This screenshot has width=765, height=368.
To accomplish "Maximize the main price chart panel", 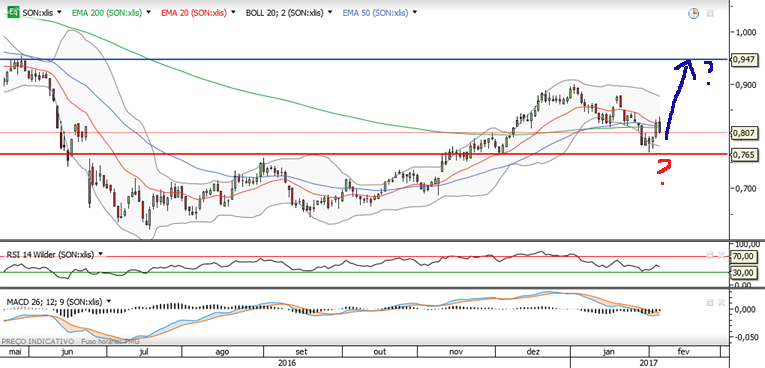I will [x=710, y=14].
